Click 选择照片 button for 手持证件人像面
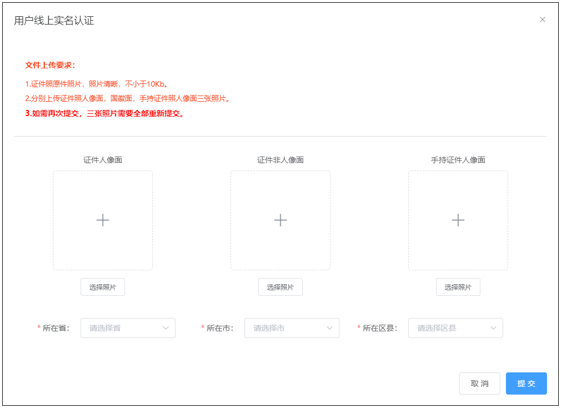This screenshot has width=561, height=408. coord(458,287)
